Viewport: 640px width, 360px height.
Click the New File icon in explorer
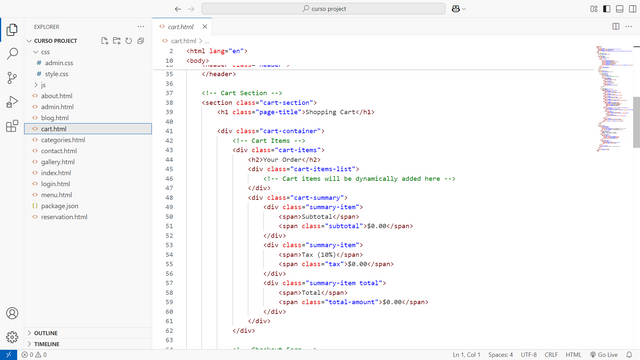coord(104,41)
